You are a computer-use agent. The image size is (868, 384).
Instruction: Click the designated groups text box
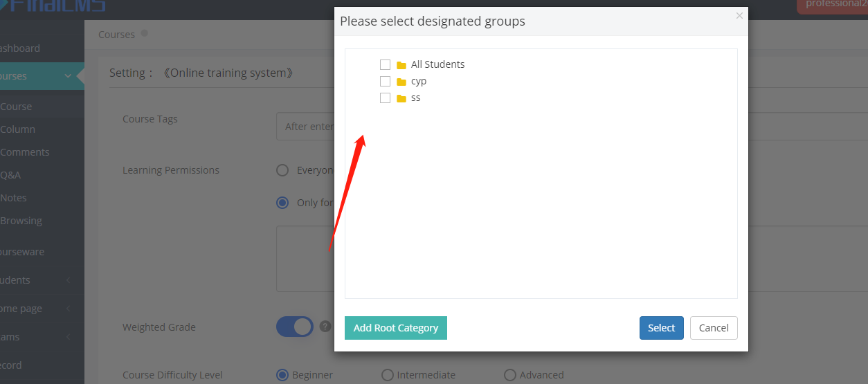(572, 258)
